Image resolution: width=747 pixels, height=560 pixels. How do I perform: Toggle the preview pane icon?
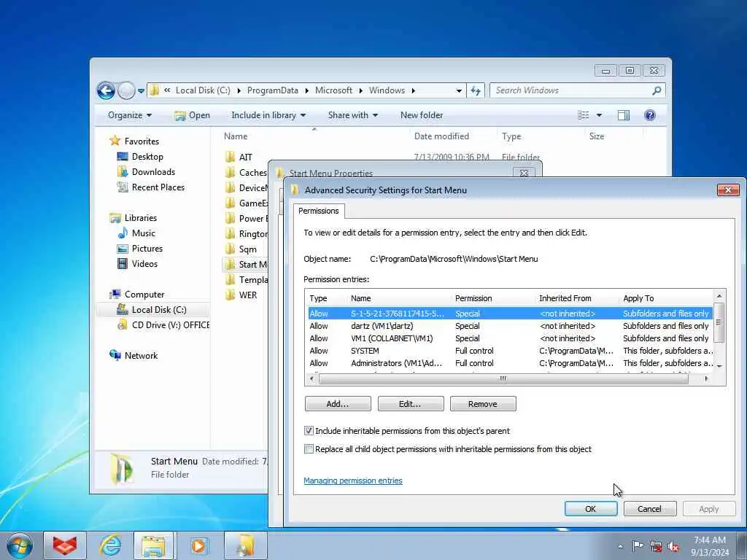tap(624, 115)
